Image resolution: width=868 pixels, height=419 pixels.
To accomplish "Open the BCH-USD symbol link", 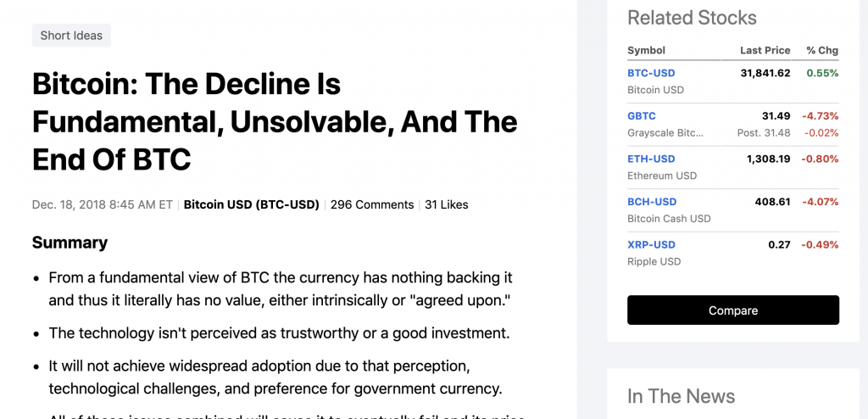I will pyautogui.click(x=652, y=202).
